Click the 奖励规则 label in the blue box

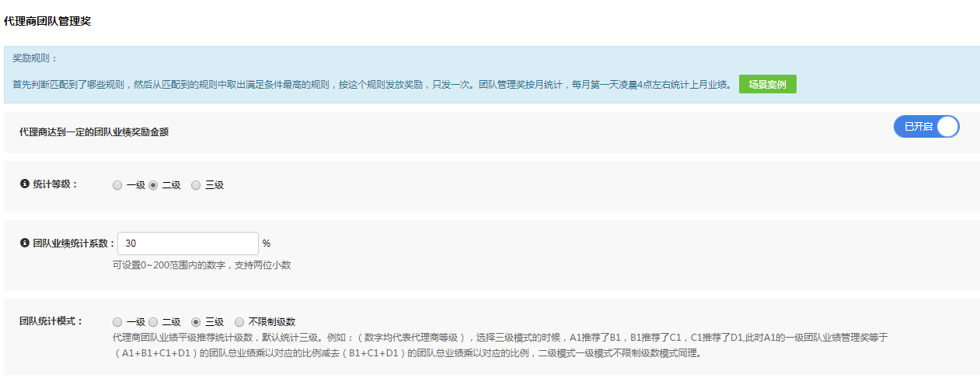[x=35, y=58]
